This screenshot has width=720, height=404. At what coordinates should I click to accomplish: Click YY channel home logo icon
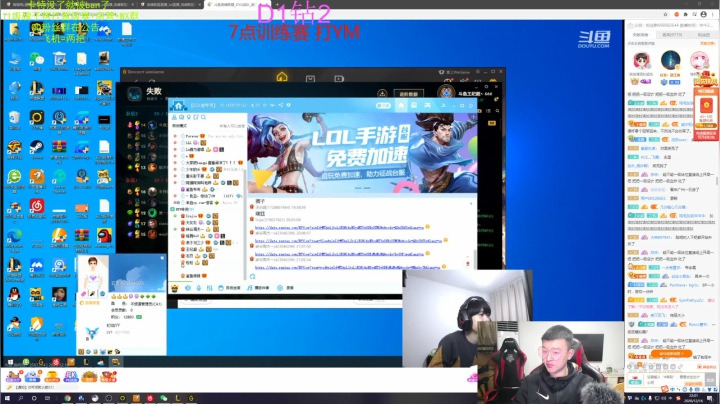178,106
